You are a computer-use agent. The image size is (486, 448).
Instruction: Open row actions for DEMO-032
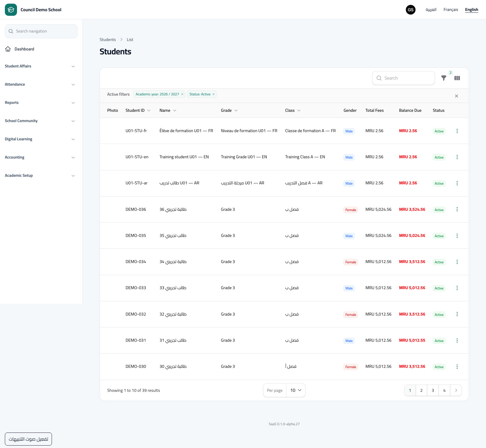click(x=457, y=314)
